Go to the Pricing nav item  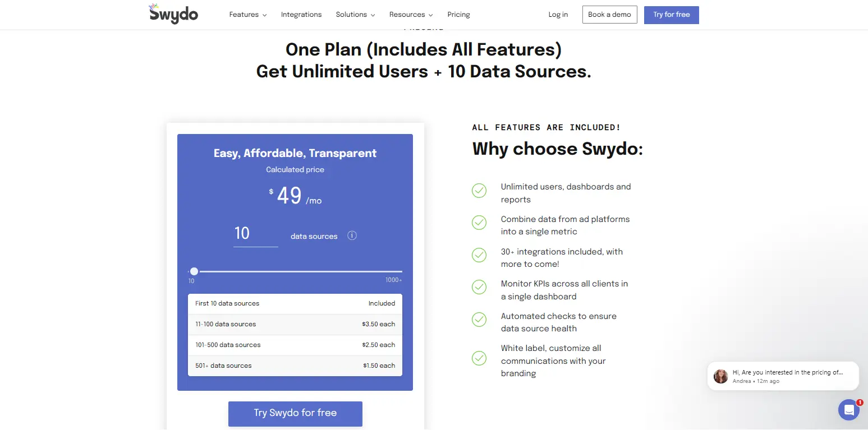458,15
